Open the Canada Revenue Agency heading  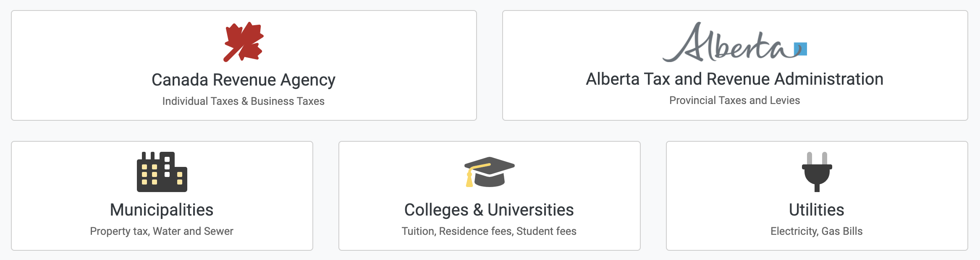coord(244,80)
